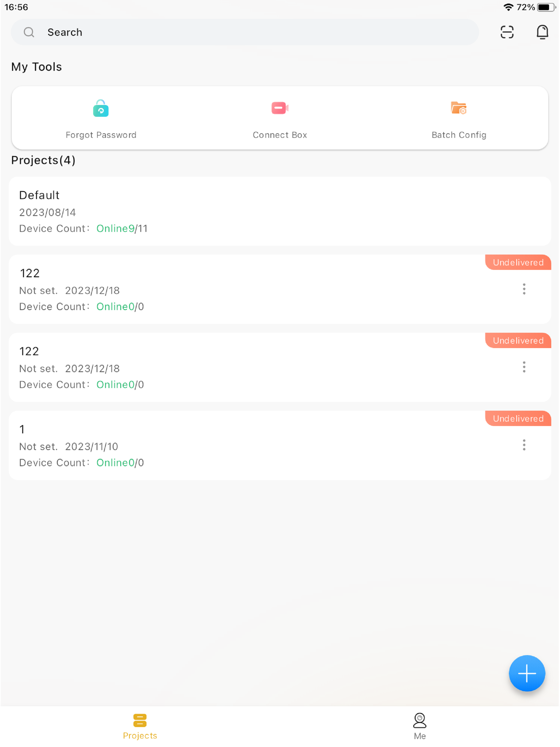The height and width of the screenshot is (747, 560).
Task: Open options menu for first 122 project
Action: click(x=524, y=289)
